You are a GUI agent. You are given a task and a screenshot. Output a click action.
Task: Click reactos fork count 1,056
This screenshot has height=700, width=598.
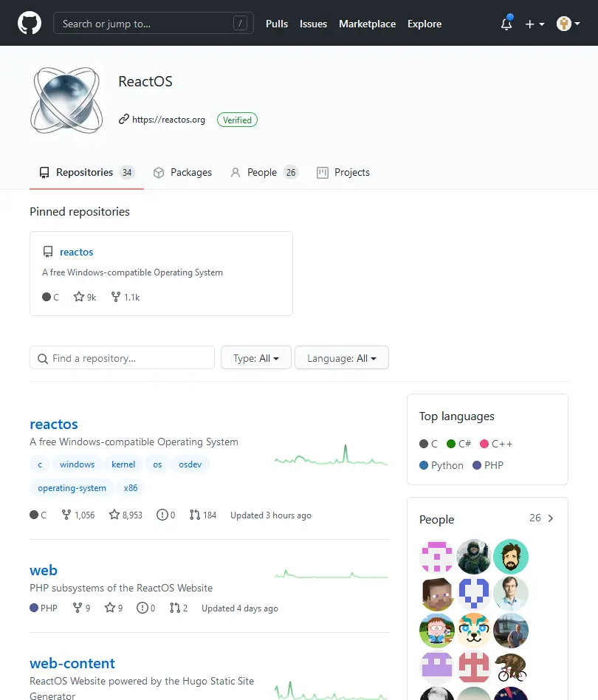click(78, 515)
